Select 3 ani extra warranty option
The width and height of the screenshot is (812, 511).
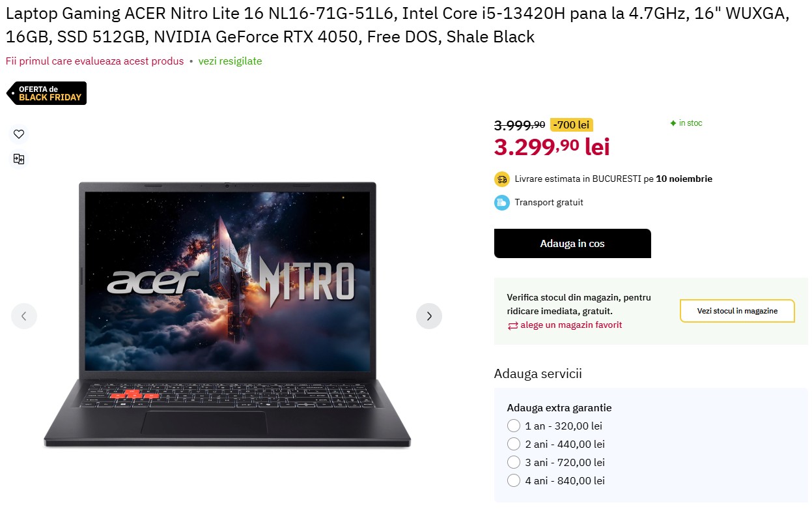514,463
